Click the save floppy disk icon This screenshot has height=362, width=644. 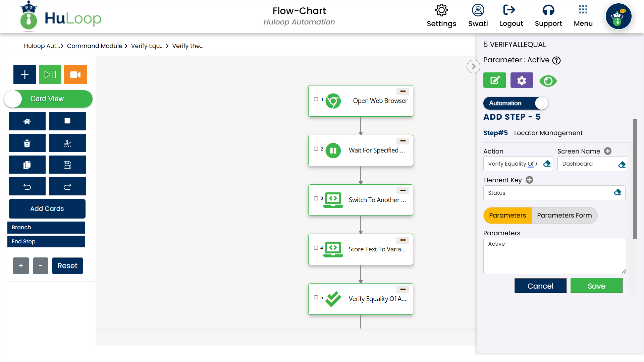67,165
